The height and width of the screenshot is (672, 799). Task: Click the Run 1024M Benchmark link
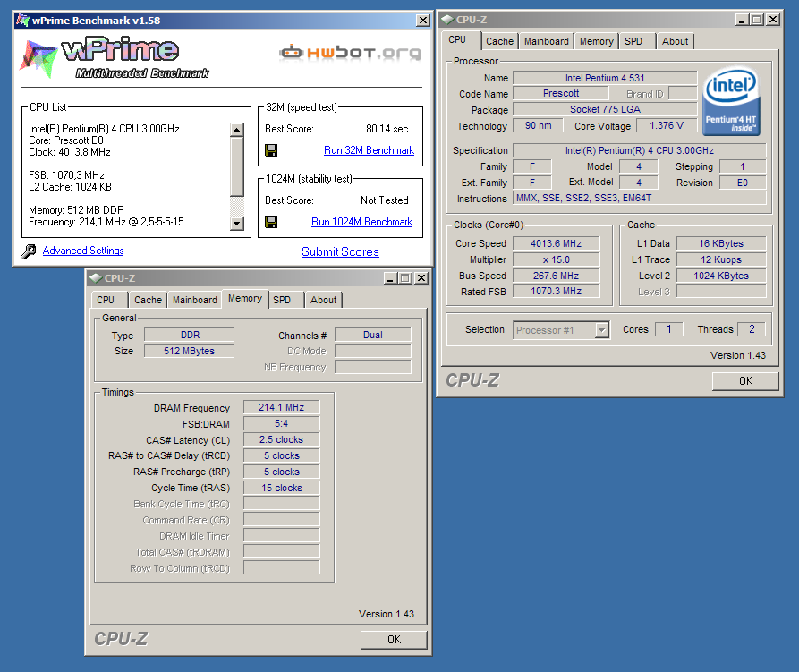(361, 222)
